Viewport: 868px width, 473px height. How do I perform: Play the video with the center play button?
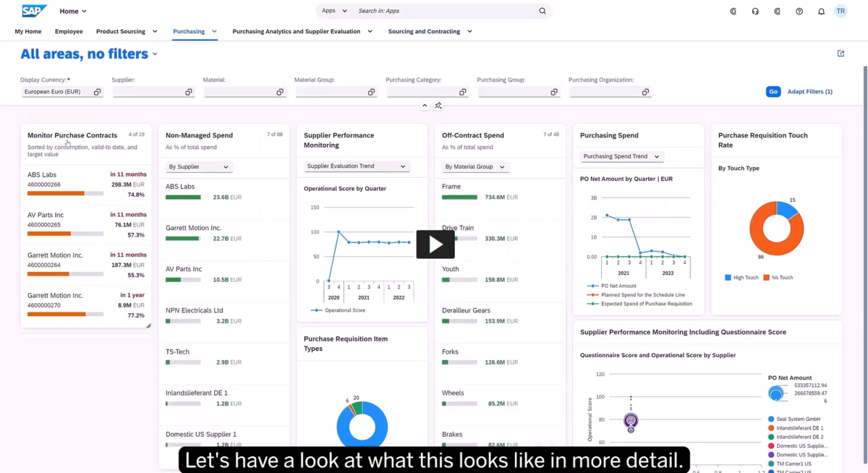coord(435,244)
